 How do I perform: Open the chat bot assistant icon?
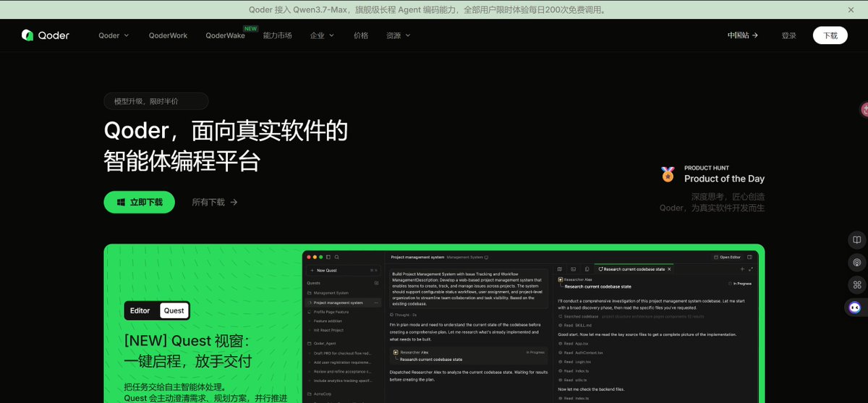tap(855, 307)
